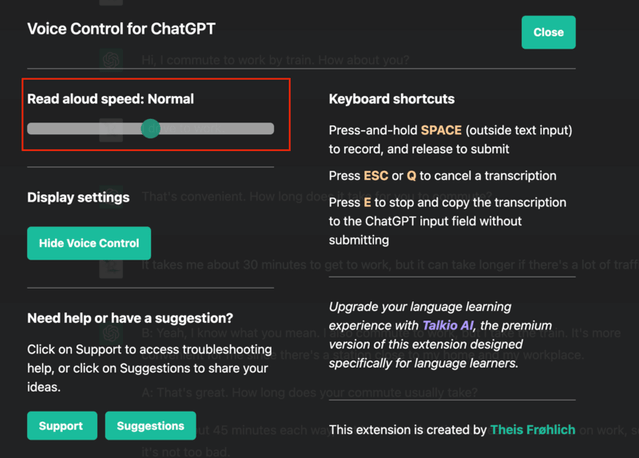Close the Voice Control settings panel

(548, 32)
